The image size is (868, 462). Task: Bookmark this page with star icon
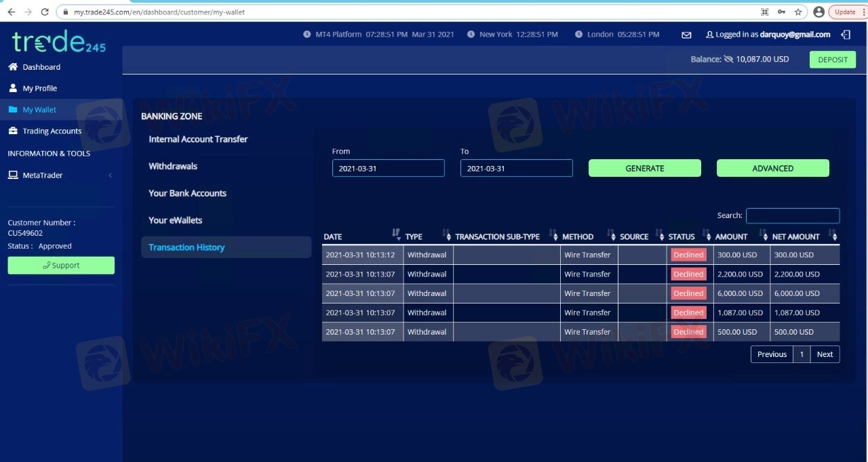coord(798,12)
